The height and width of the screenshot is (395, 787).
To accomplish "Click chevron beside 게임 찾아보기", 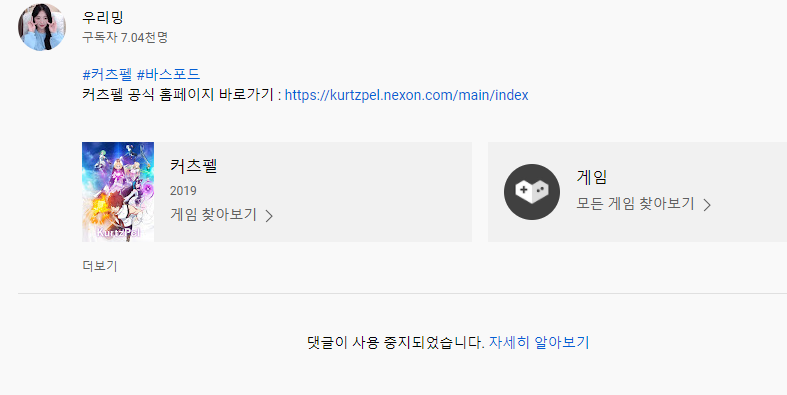I will click(x=269, y=216).
